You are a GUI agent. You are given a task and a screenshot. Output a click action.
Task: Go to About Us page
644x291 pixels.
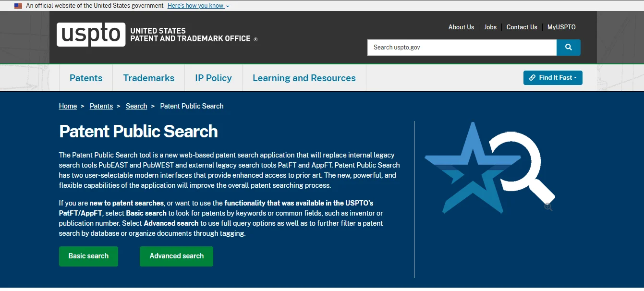[x=461, y=27]
